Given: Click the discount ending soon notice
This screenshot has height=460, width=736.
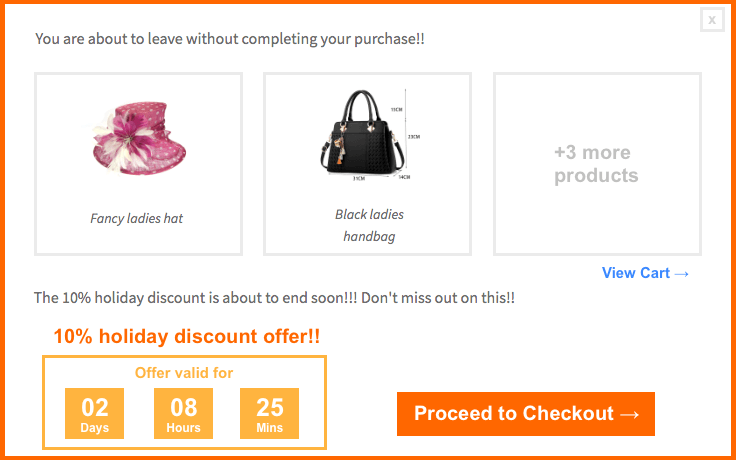Looking at the screenshot, I should click(274, 298).
